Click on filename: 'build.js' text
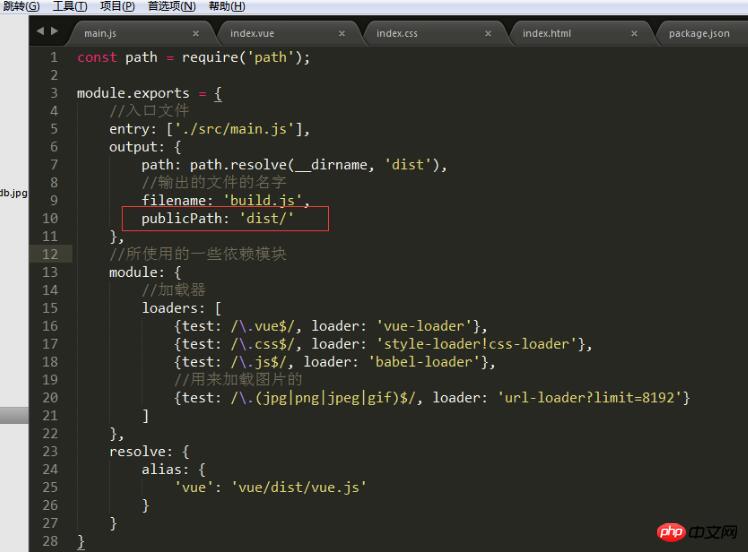 pyautogui.click(x=225, y=200)
